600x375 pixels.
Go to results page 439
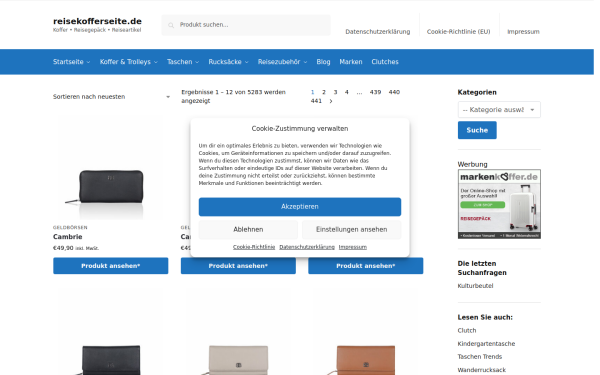[x=375, y=92]
